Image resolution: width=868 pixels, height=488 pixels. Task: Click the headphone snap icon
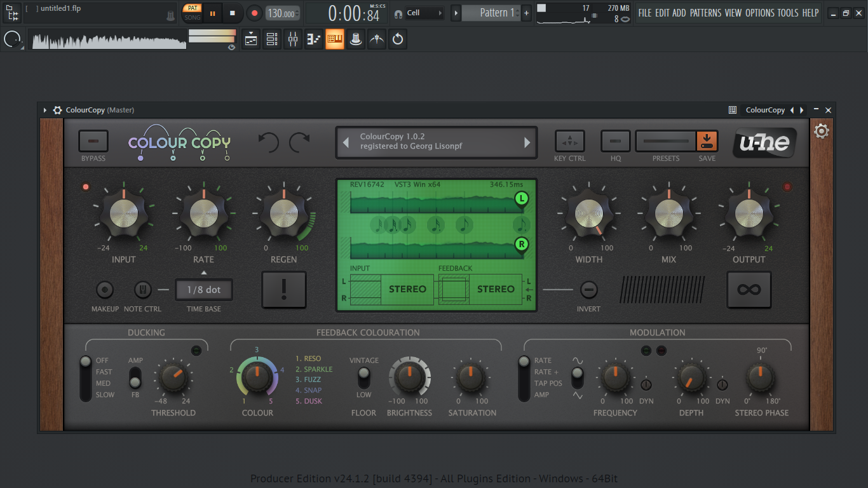pyautogui.click(x=398, y=13)
